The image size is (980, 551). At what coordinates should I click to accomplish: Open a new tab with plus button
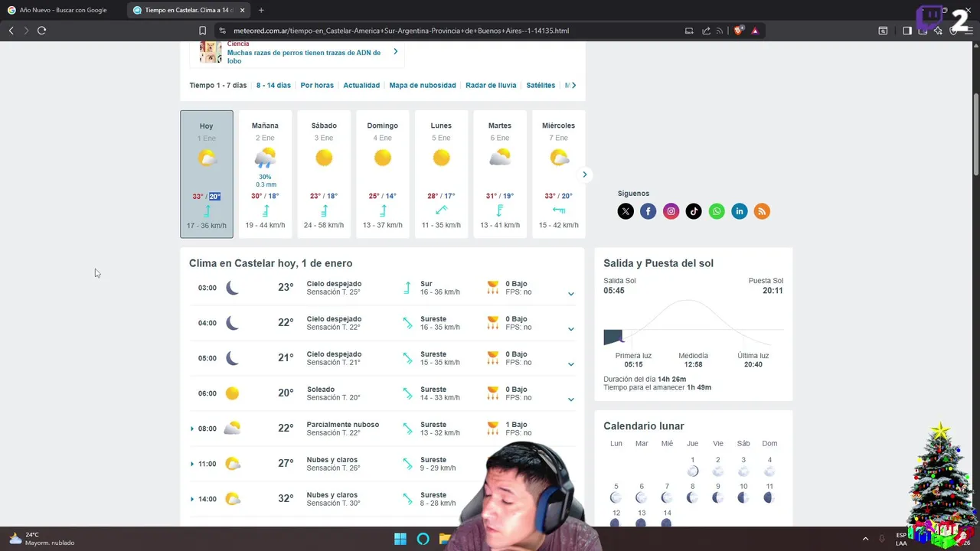pos(261,10)
